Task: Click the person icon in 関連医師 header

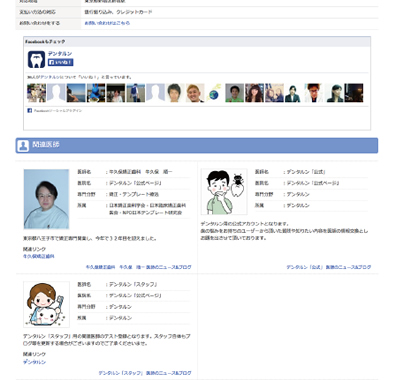Action: [x=23, y=146]
